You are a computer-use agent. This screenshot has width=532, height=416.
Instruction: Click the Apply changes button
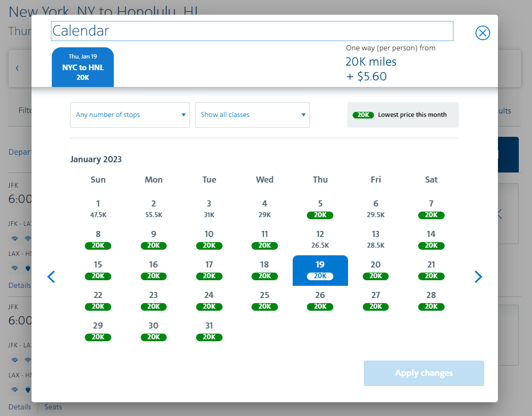(424, 373)
